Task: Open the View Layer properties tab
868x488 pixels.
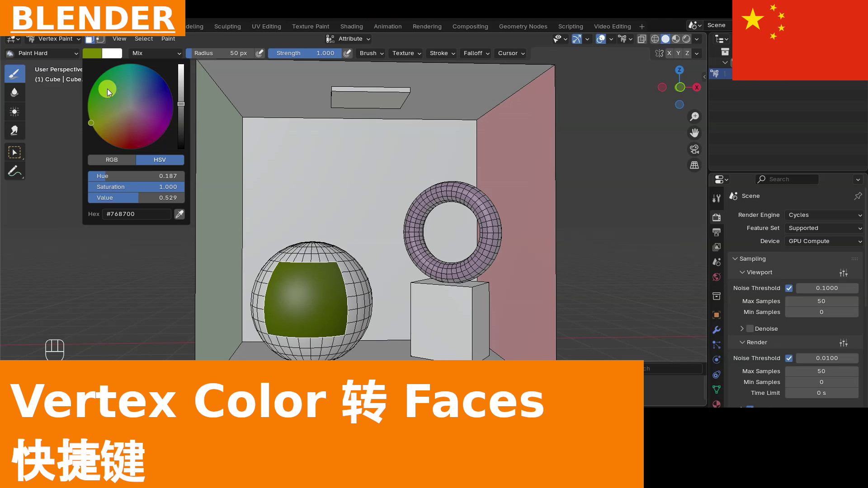Action: [x=717, y=247]
